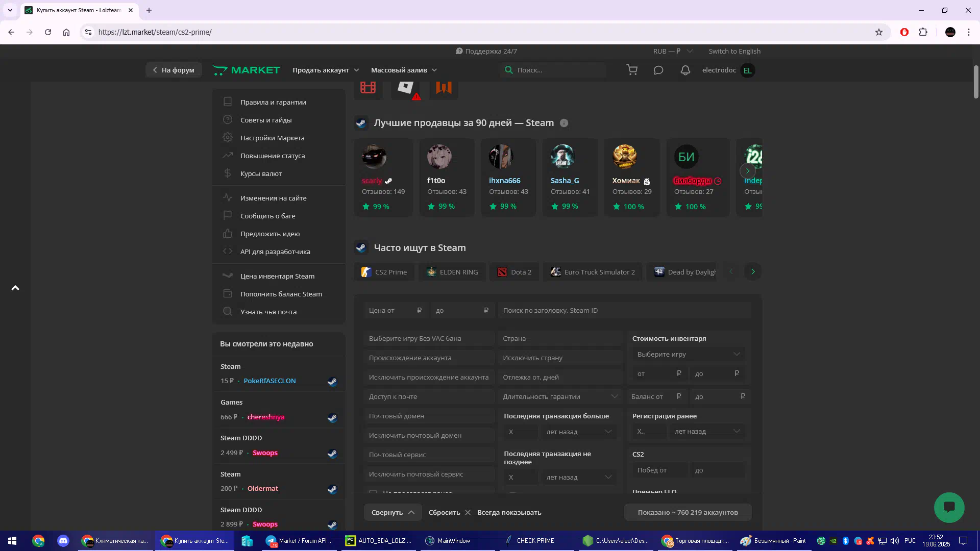The image size is (980, 551).
Task: Open Telegram Market / Forum API taskbar item
Action: (x=300, y=541)
